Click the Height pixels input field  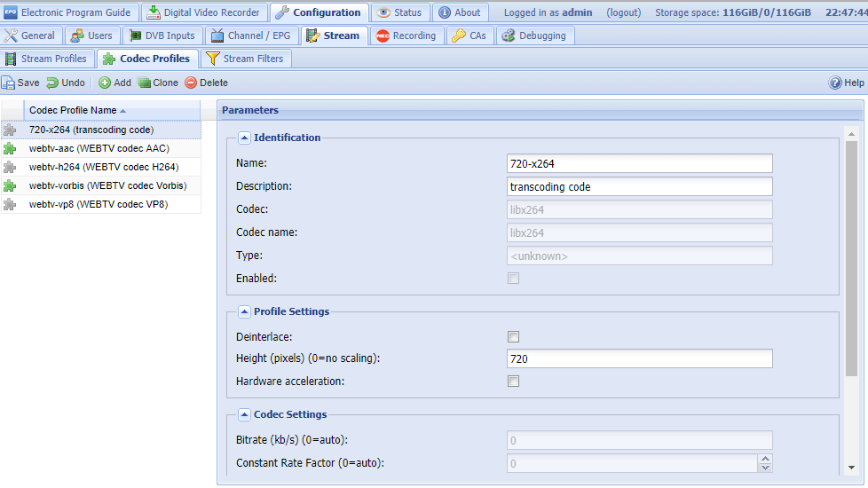click(639, 358)
